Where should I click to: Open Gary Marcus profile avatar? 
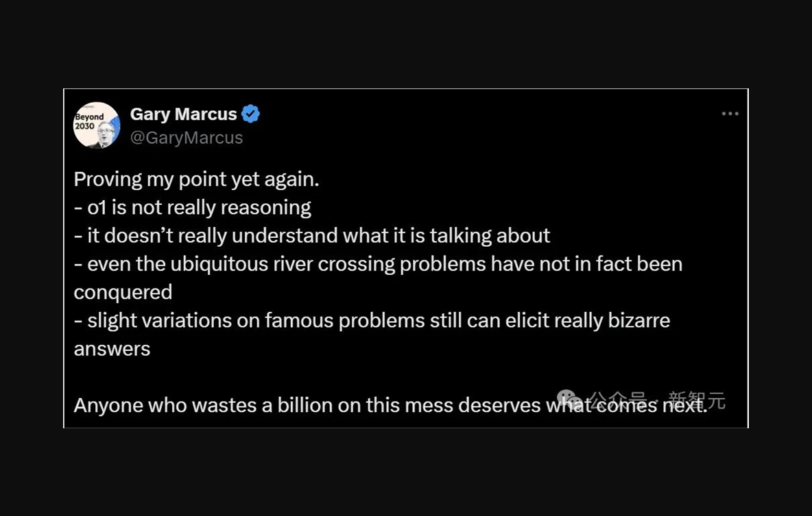click(x=97, y=125)
